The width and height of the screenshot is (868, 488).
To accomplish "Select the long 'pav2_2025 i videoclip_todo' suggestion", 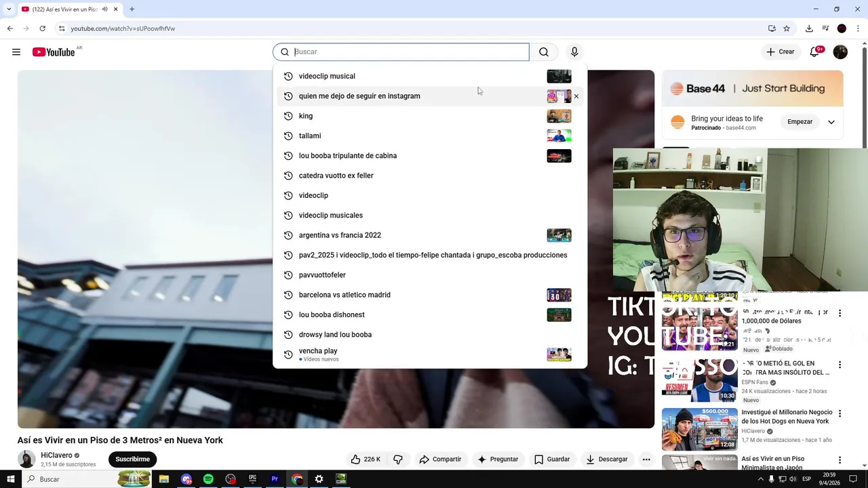I will pos(430,256).
